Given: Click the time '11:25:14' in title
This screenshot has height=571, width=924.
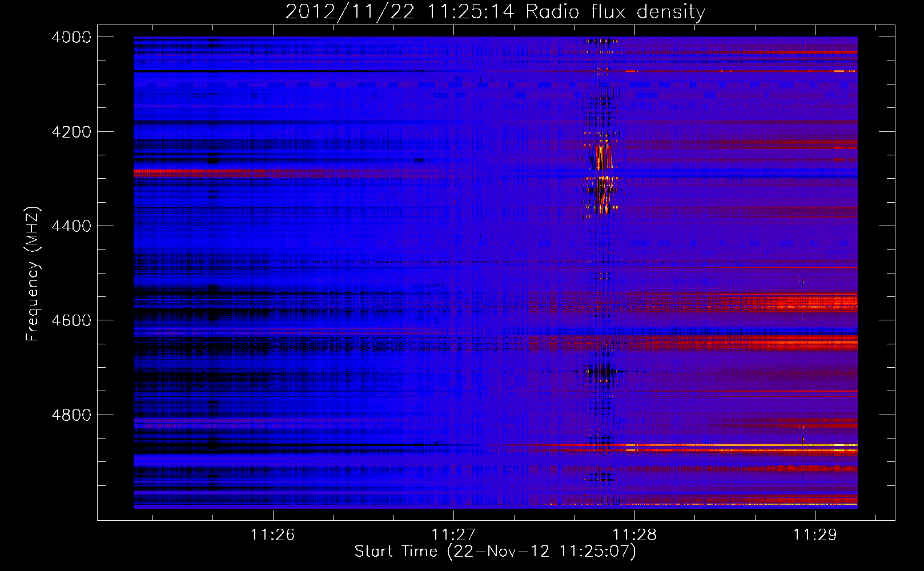Looking at the screenshot, I should click(x=471, y=11).
